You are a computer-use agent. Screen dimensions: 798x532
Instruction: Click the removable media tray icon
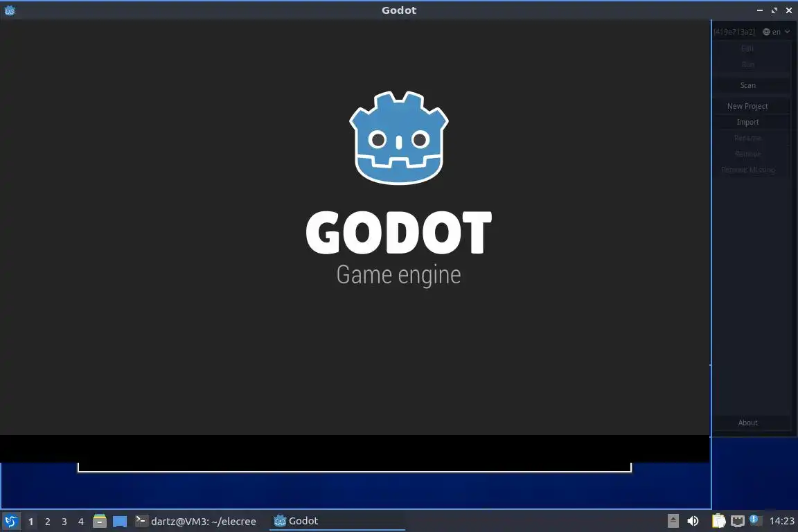(673, 521)
